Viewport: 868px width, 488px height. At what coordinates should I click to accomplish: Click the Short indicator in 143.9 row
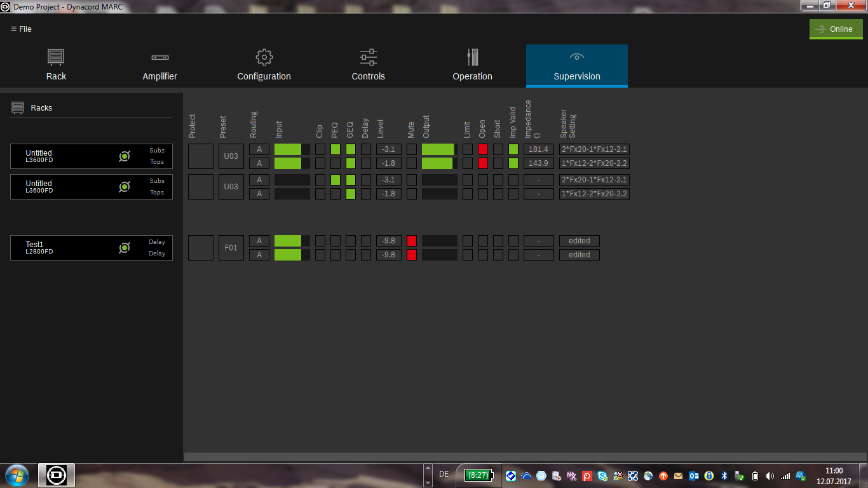tap(498, 163)
